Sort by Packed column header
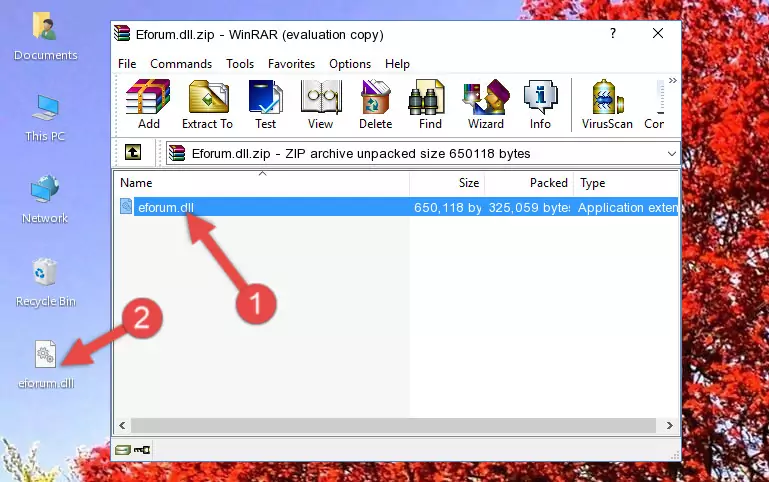The image size is (769, 482). (529, 183)
